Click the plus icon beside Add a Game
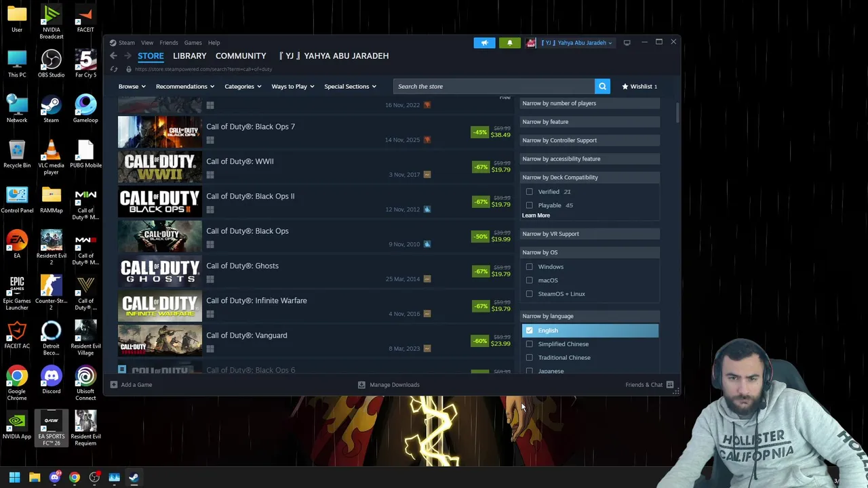 click(x=113, y=384)
